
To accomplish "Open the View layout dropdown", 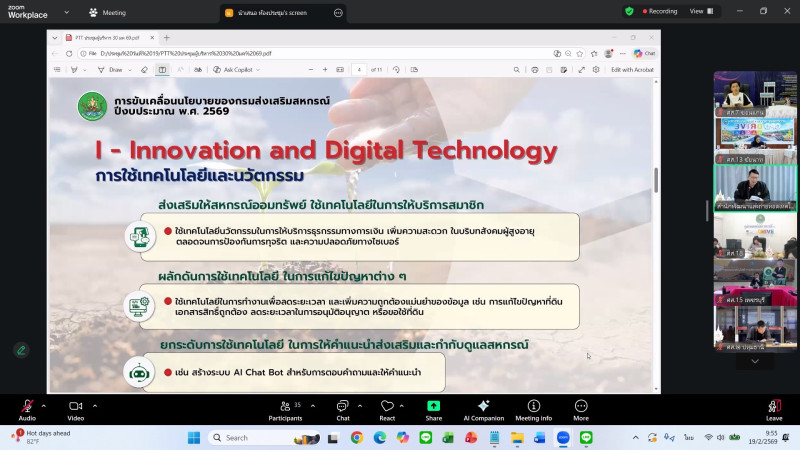I will [x=701, y=11].
